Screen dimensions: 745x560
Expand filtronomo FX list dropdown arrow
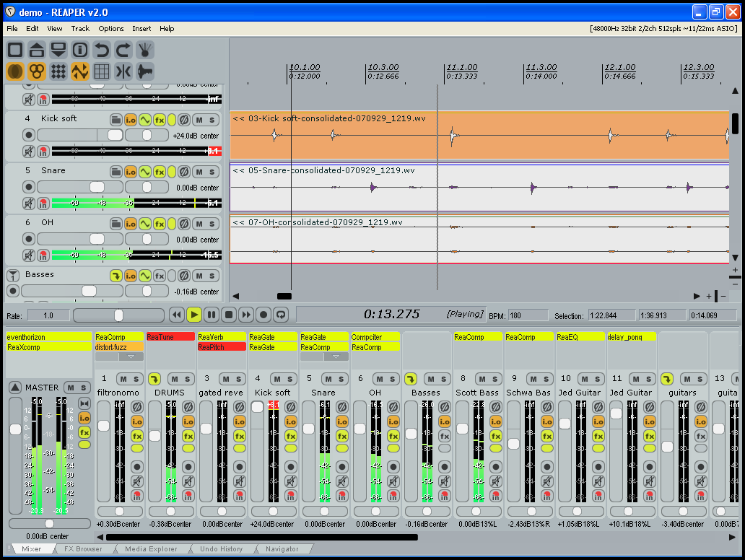131,356
